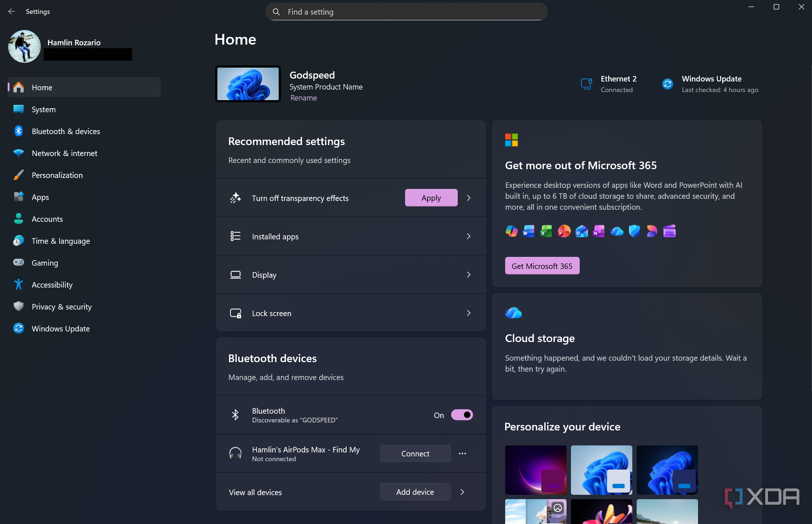Open Lock screen settings chevron
This screenshot has height=524, width=812.
tap(469, 313)
